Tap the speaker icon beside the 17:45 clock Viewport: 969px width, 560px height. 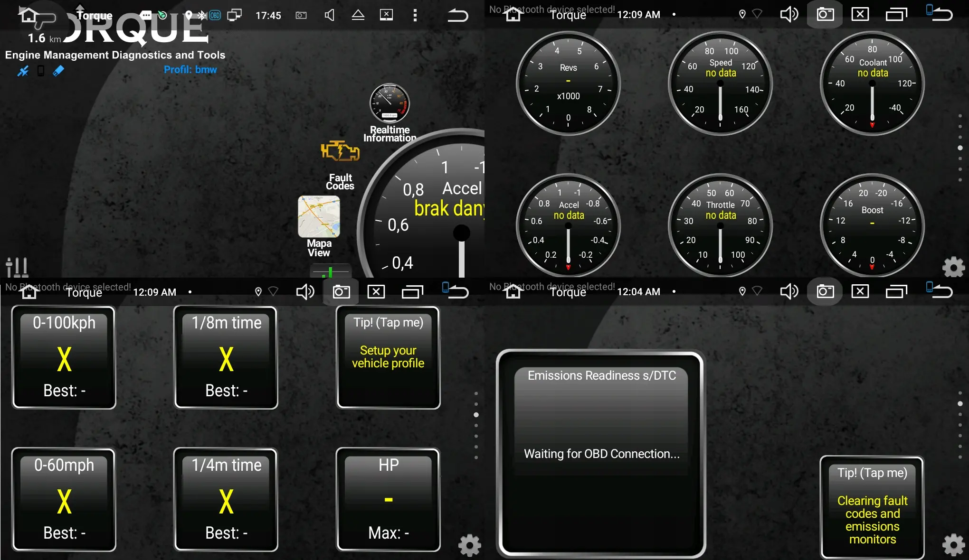point(330,15)
